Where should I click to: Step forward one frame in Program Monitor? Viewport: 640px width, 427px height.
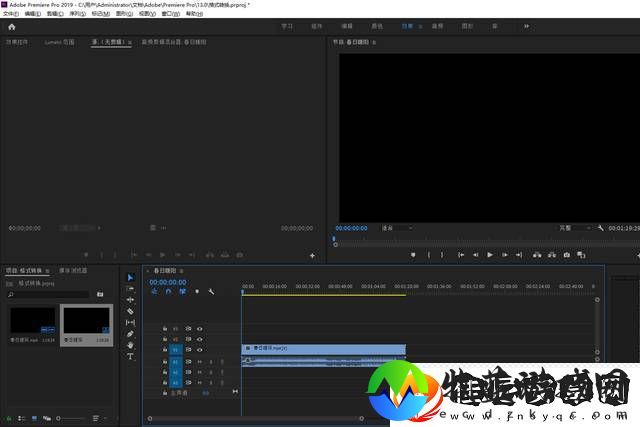(x=504, y=255)
